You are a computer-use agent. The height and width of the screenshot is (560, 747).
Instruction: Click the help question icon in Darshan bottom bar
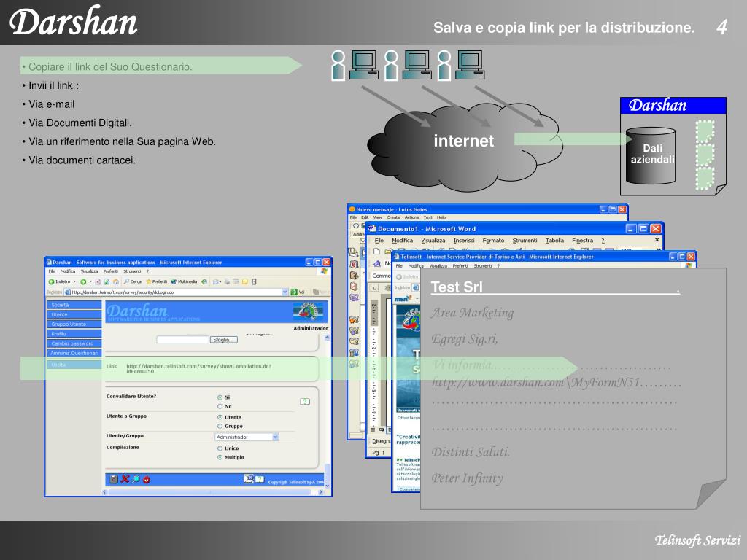pyautogui.click(x=260, y=478)
